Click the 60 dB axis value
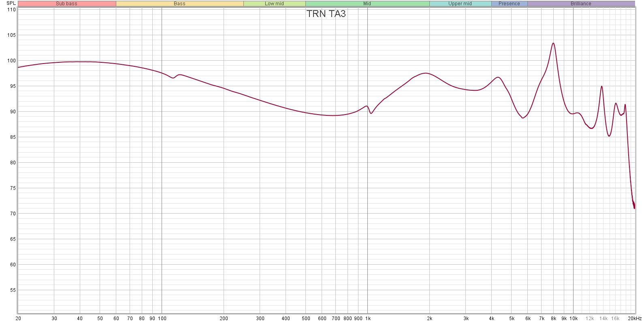This screenshot has width=644, height=323. tap(13, 265)
